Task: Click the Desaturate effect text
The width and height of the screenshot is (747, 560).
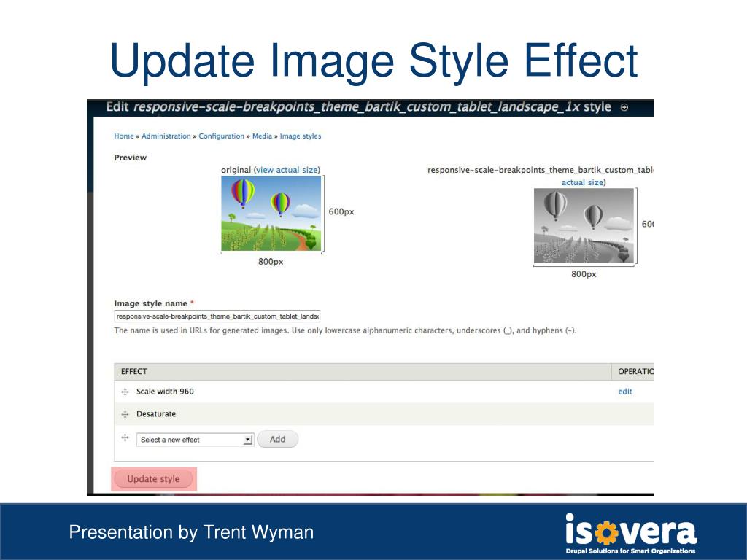Action: click(156, 414)
